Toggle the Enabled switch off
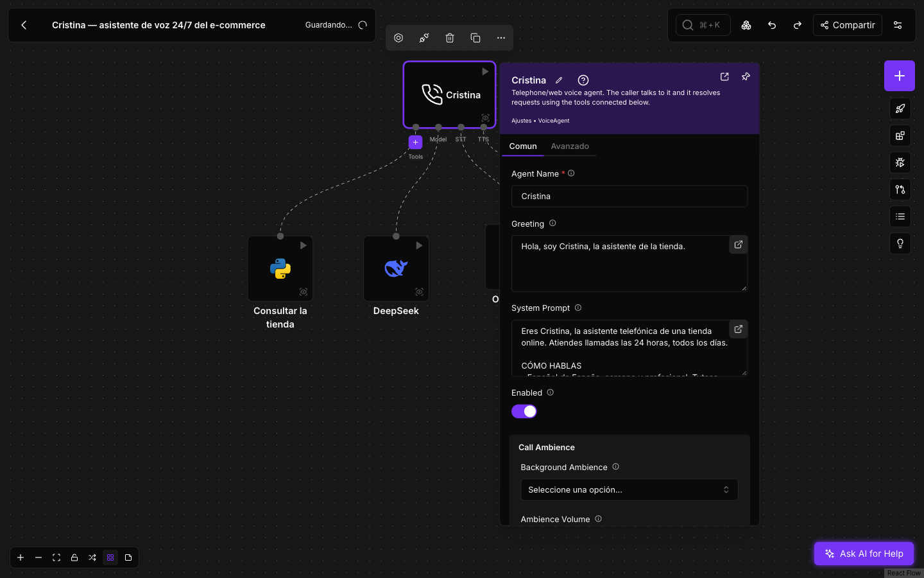924x578 pixels. [524, 411]
